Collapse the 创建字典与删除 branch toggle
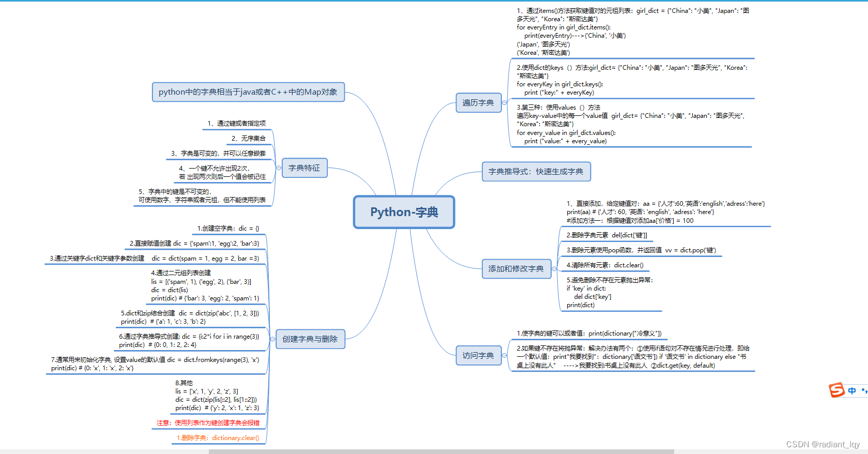The height and width of the screenshot is (454, 868). click(x=272, y=339)
